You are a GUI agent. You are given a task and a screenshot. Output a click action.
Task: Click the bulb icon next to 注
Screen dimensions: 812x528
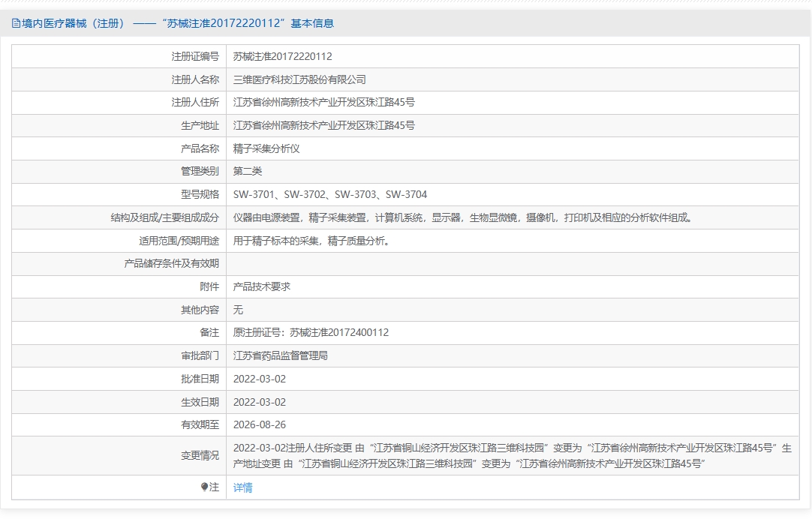tap(205, 487)
